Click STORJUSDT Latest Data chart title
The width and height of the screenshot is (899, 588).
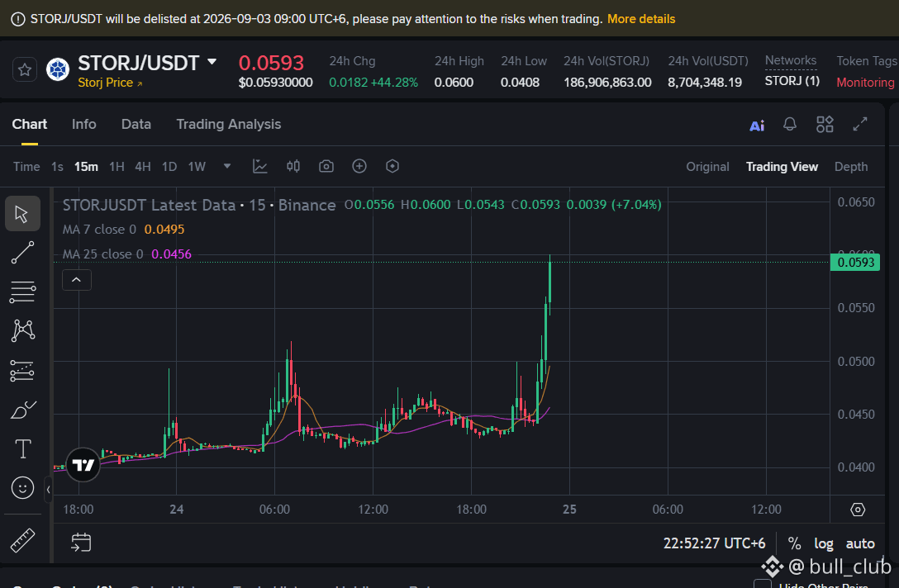point(199,205)
